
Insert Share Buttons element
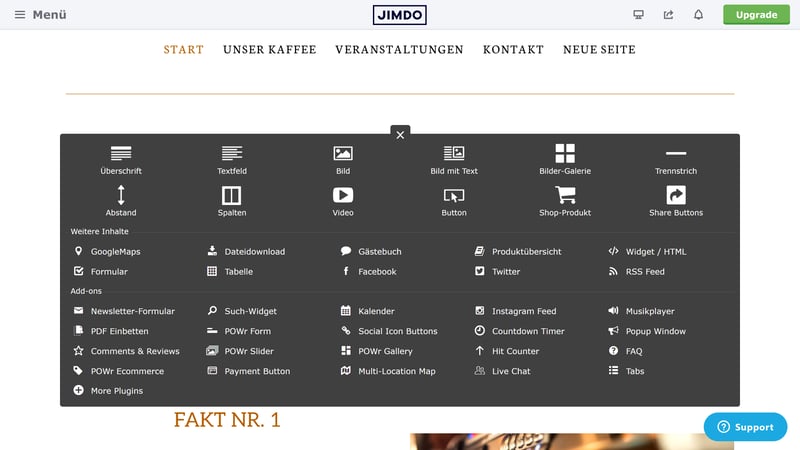click(676, 200)
